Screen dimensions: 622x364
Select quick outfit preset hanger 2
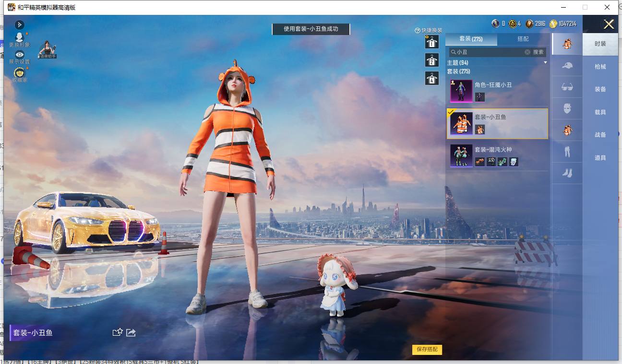432,60
